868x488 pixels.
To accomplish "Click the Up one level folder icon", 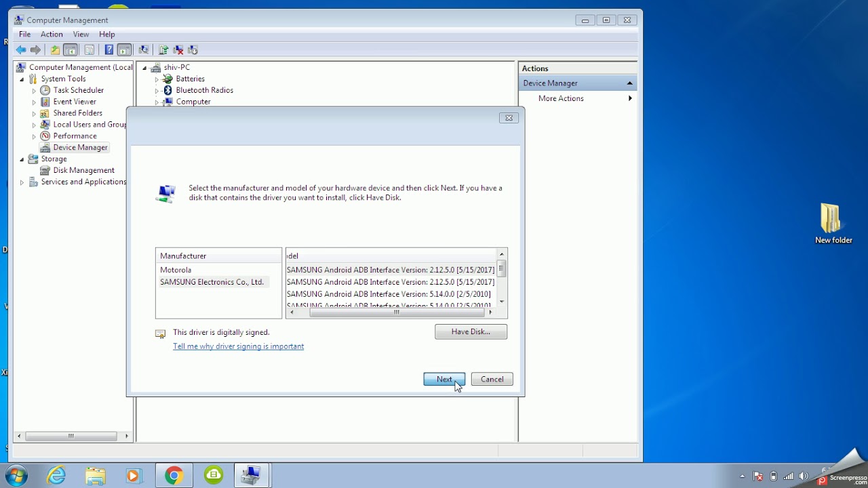I will tap(55, 49).
